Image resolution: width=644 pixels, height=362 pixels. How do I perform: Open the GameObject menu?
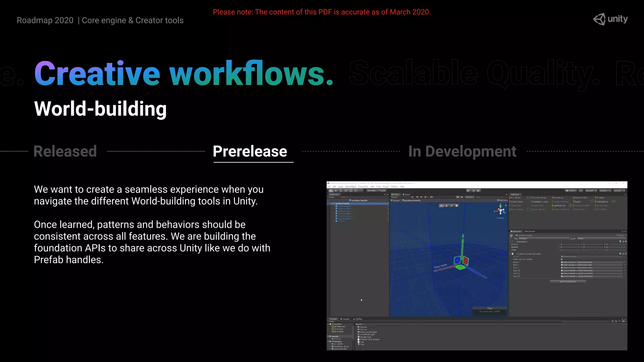pos(351,187)
